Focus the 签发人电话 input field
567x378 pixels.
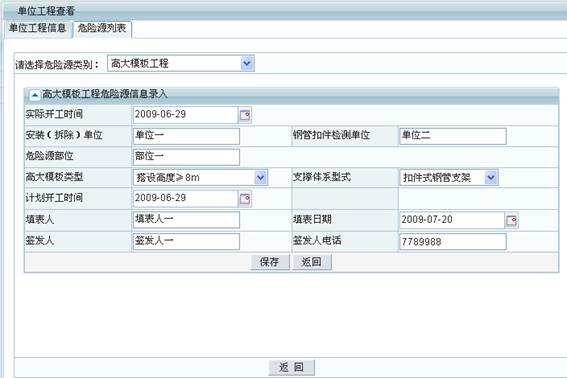click(453, 241)
